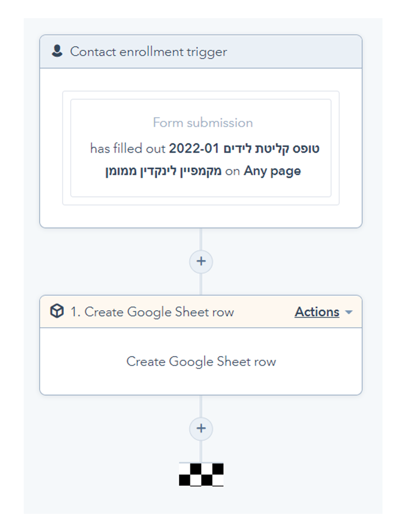Click the Any page text in the filter
Viewport: 406px width, 532px height.
click(x=272, y=171)
